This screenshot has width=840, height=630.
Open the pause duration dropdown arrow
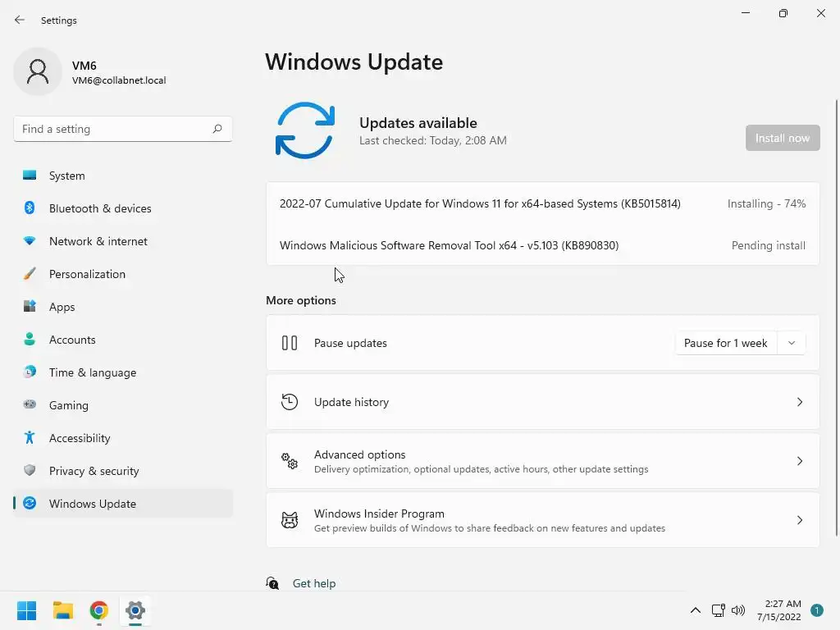pos(792,343)
